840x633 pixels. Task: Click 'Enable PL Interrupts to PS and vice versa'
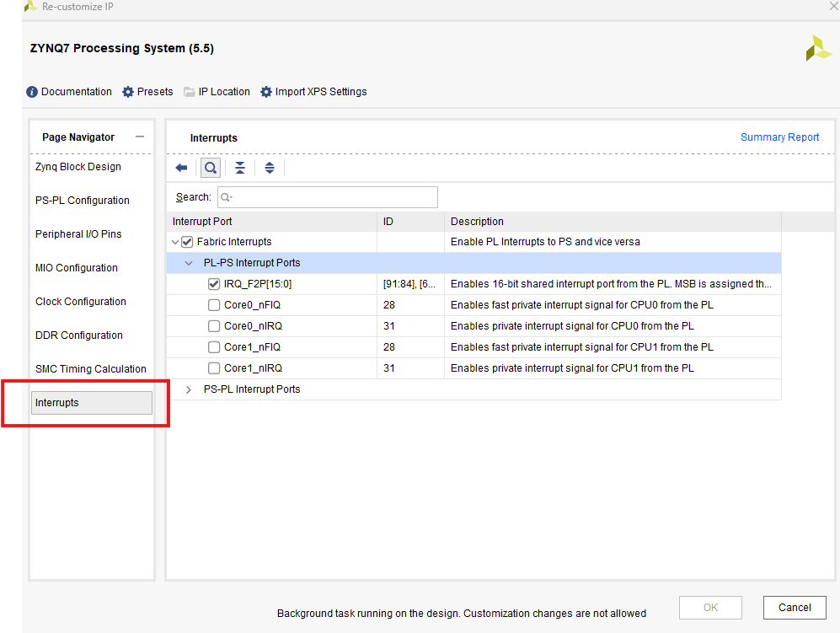(x=545, y=242)
